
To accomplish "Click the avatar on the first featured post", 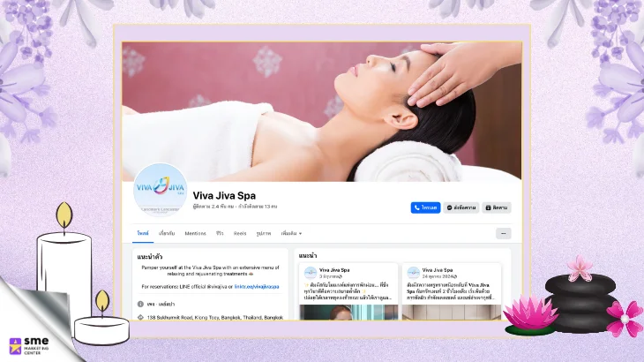I will pyautogui.click(x=311, y=273).
